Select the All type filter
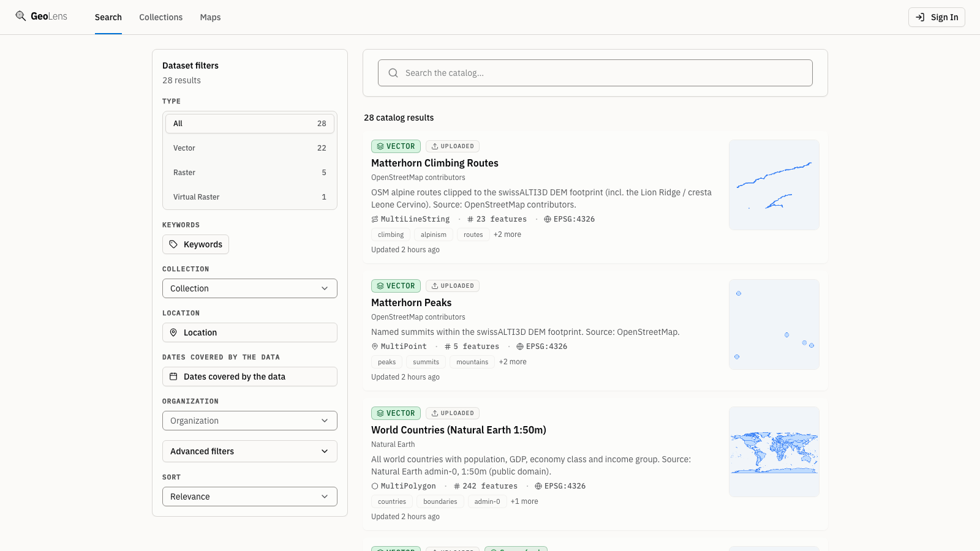 250,124
